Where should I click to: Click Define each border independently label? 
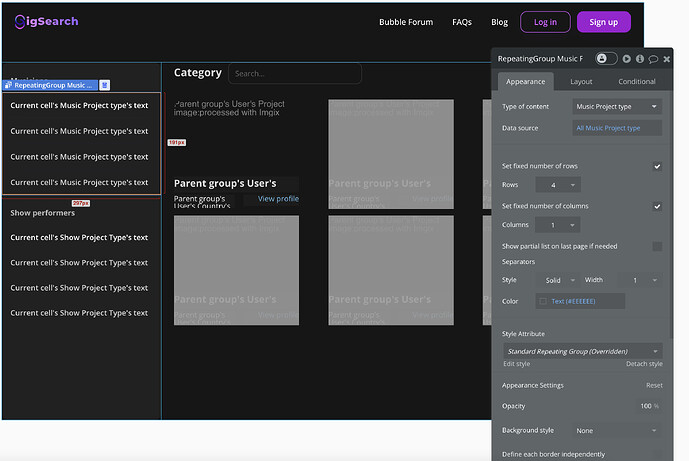[553, 454]
